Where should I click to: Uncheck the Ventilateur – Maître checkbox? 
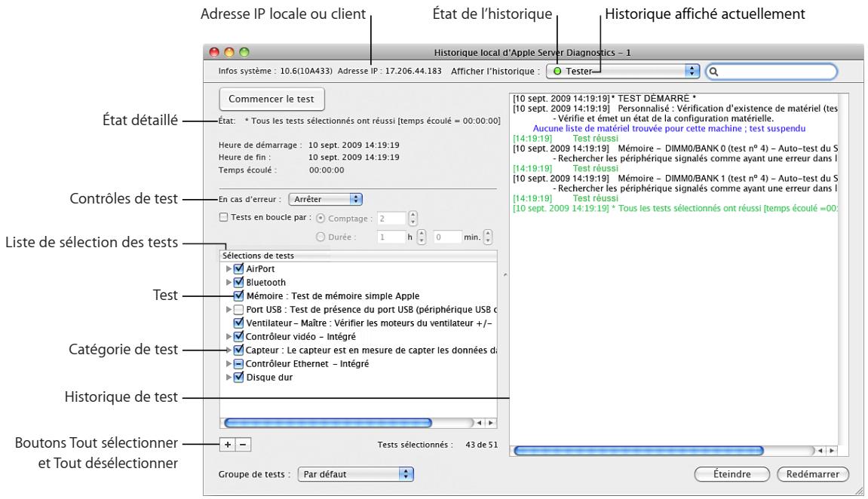point(238,323)
